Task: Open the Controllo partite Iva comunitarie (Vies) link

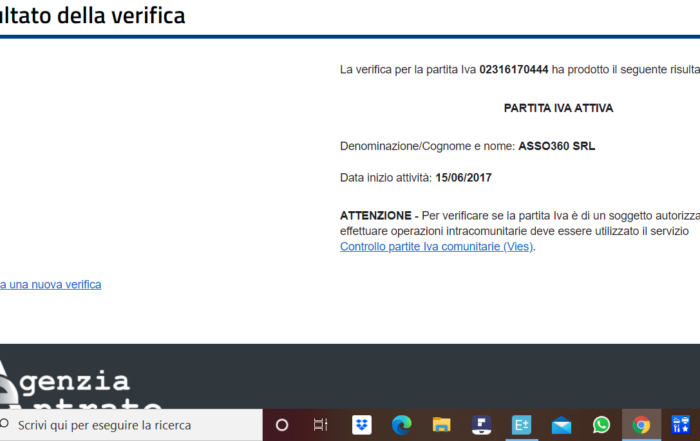Action: pos(436,246)
